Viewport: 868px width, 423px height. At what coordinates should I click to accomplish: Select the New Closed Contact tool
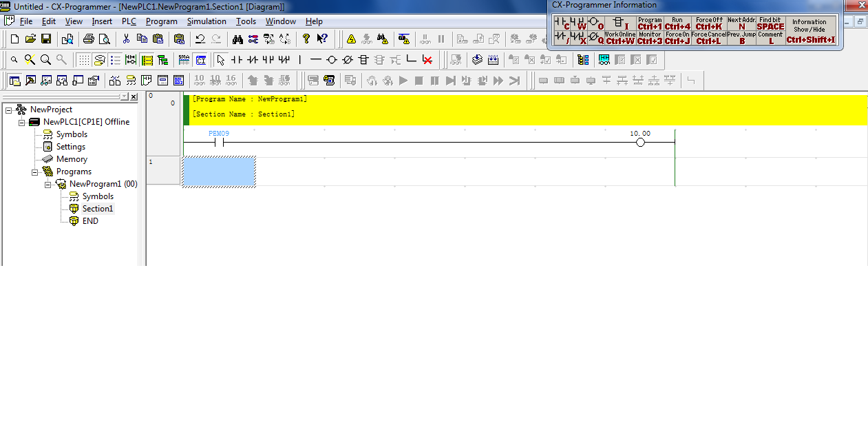(252, 60)
